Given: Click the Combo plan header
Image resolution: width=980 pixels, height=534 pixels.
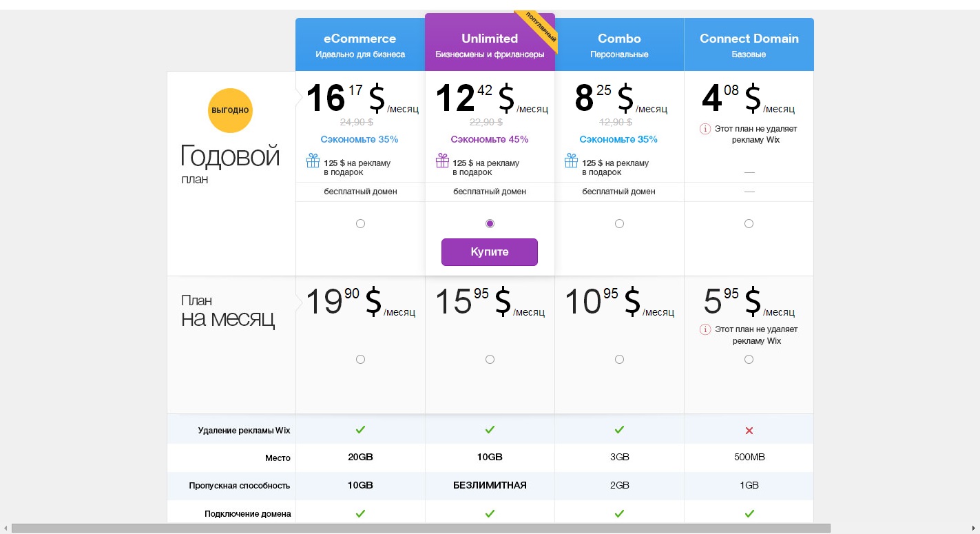Looking at the screenshot, I should 619,45.
